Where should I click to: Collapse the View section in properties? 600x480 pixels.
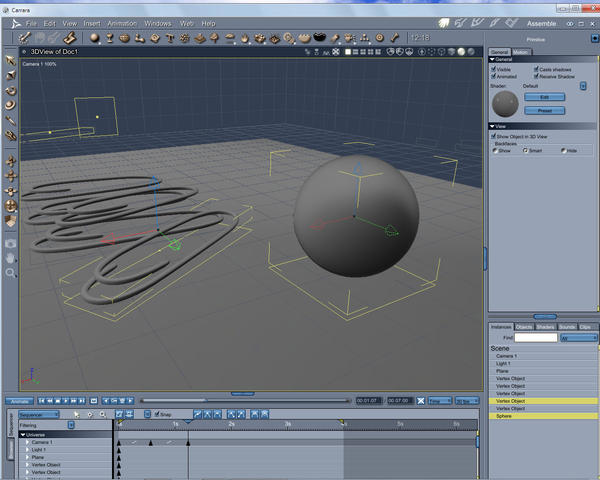[x=492, y=126]
